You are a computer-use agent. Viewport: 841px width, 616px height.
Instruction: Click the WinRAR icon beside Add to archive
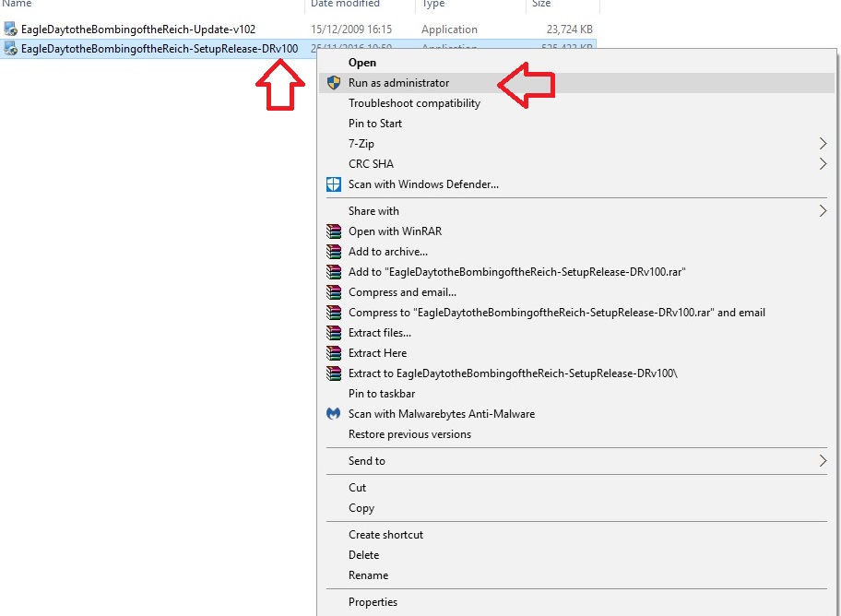point(334,252)
